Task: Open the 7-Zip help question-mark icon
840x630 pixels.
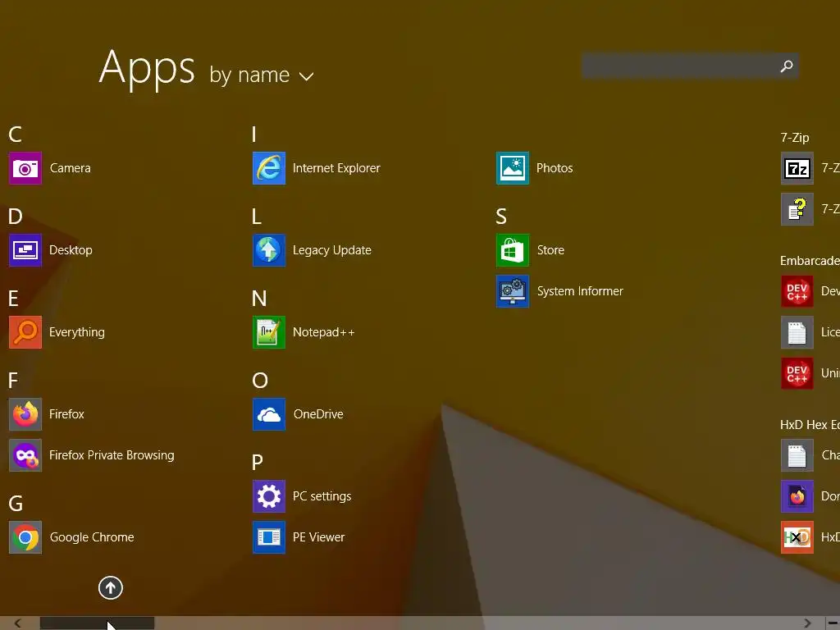Action: coord(797,209)
